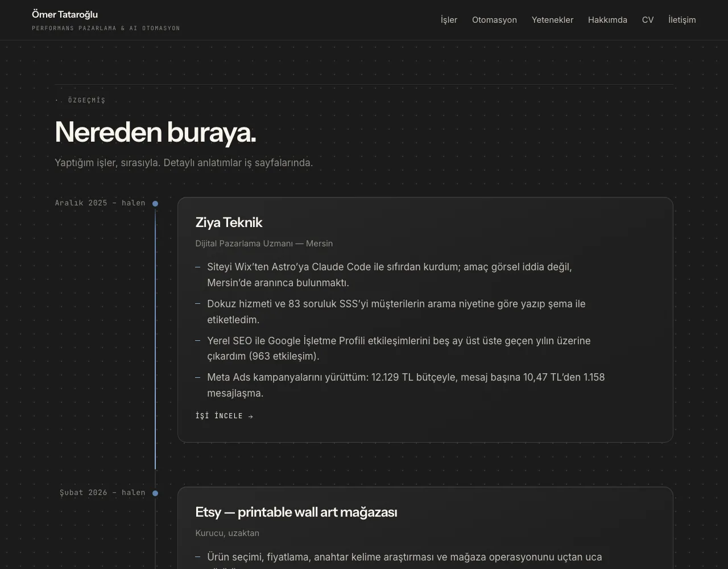Screen dimensions: 728x569
Task: Click the Ziya Teknik card heading
Action: pos(229,222)
